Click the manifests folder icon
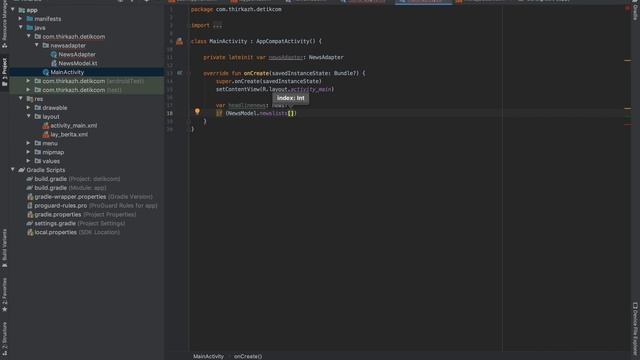This screenshot has width=640, height=360. point(30,19)
